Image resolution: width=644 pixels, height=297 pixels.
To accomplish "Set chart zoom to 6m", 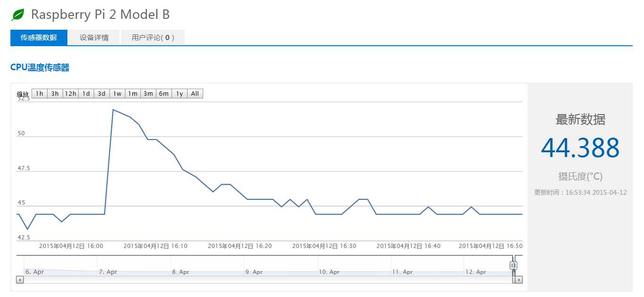I will click(x=164, y=94).
